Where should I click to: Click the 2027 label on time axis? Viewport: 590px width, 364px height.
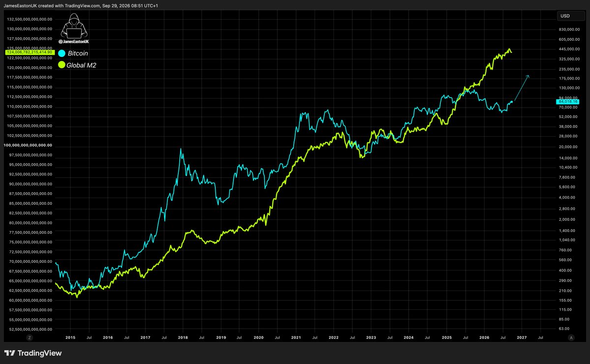(x=522, y=337)
